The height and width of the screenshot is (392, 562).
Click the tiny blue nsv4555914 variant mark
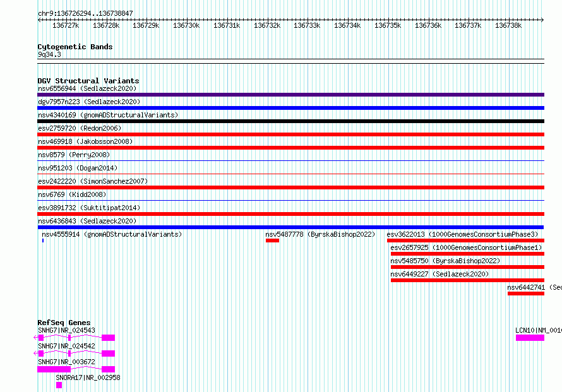click(43, 241)
